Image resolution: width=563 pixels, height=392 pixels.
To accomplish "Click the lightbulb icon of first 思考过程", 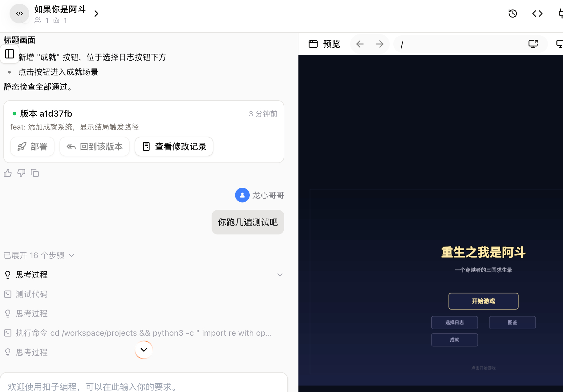I will point(8,275).
